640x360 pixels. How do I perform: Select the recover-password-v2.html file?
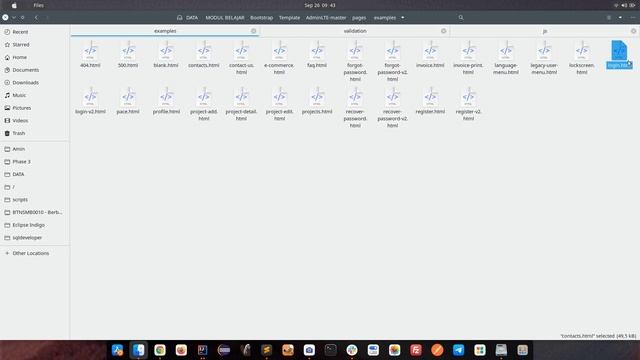point(393,108)
